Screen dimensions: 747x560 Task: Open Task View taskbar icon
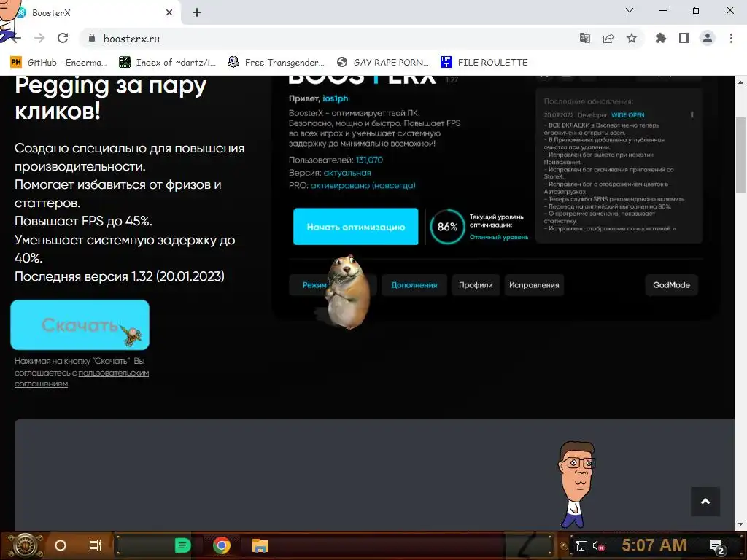[96, 545]
